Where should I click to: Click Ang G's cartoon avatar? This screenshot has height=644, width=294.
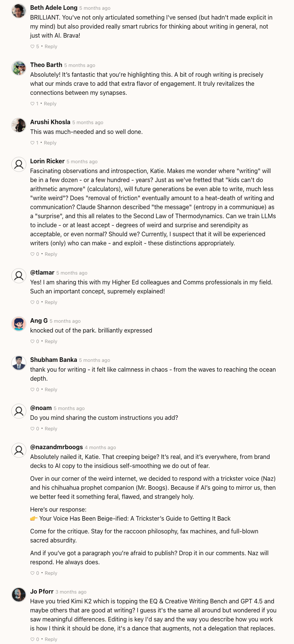tap(19, 324)
